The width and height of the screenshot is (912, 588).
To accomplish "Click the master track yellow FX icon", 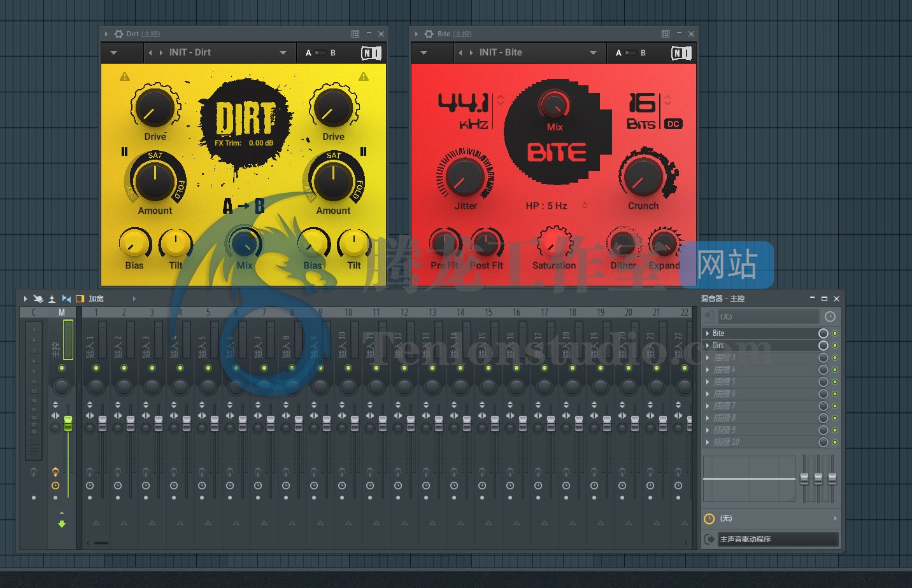I will click(55, 472).
